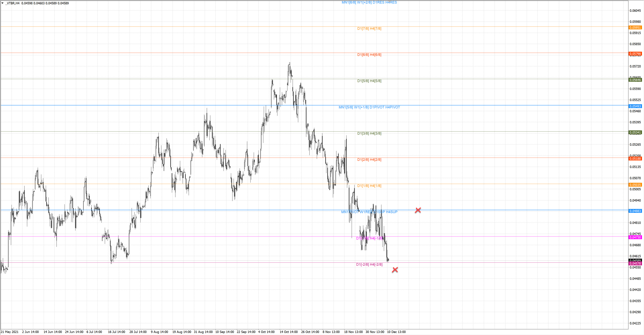Click the 14 Oct 14:00 time marker

point(288,332)
